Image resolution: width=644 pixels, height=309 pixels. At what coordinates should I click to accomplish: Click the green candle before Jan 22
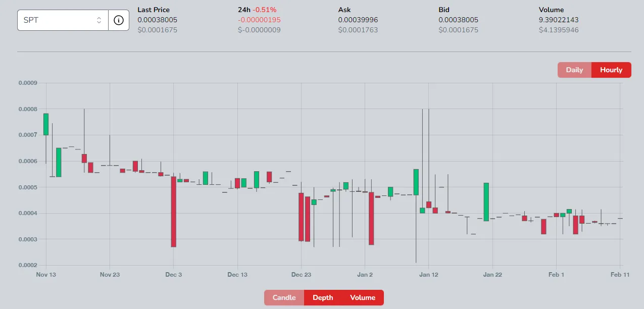click(486, 202)
